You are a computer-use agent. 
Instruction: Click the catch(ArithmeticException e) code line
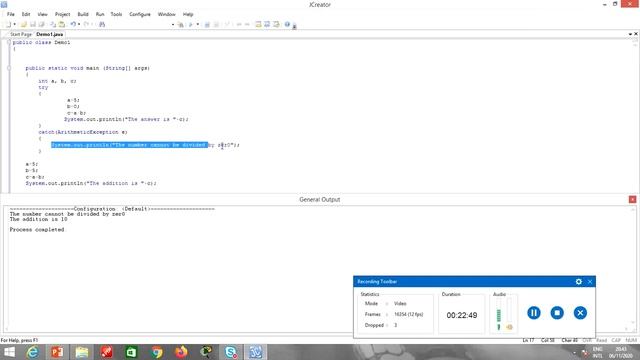pos(83,132)
